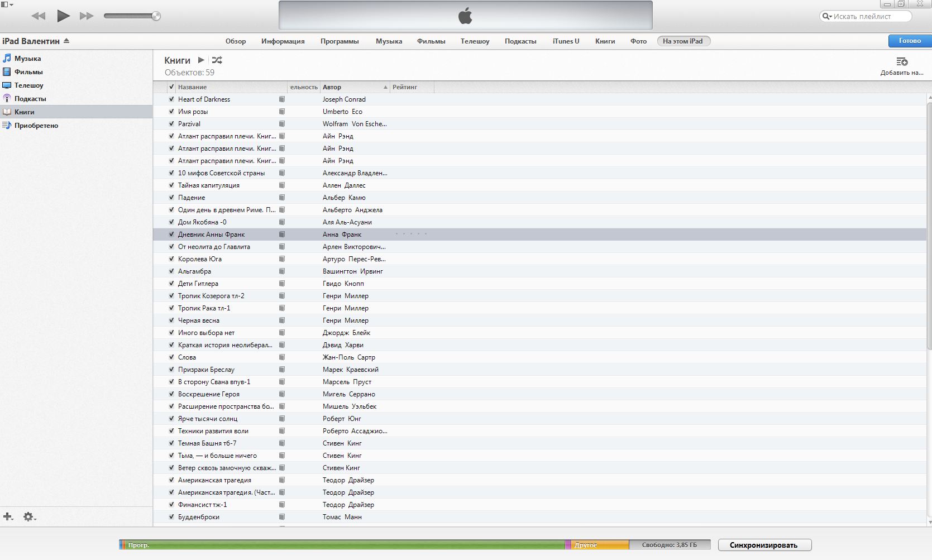Click the book icon for Parzival
The image size is (932, 560).
pyautogui.click(x=282, y=124)
